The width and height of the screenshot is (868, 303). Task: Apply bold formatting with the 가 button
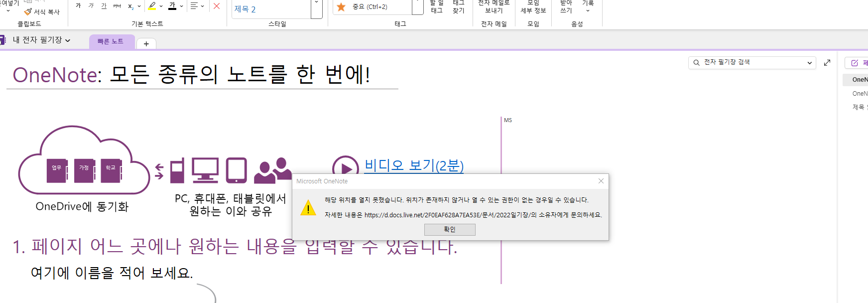(x=78, y=6)
